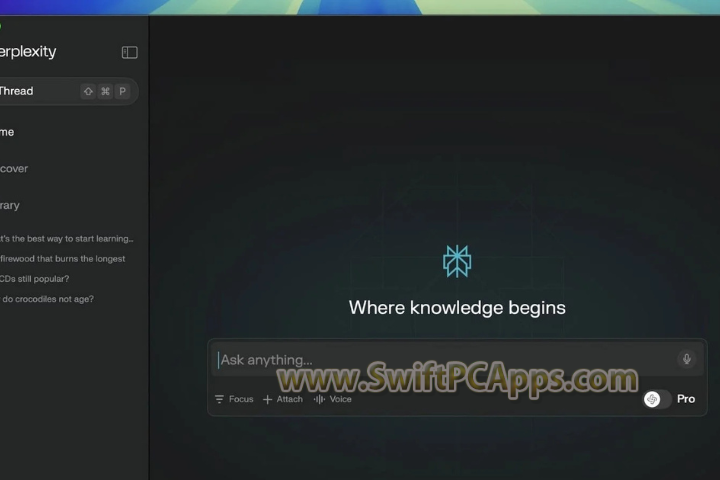Open Library in sidebar
720x480 pixels.
[x=10, y=205]
